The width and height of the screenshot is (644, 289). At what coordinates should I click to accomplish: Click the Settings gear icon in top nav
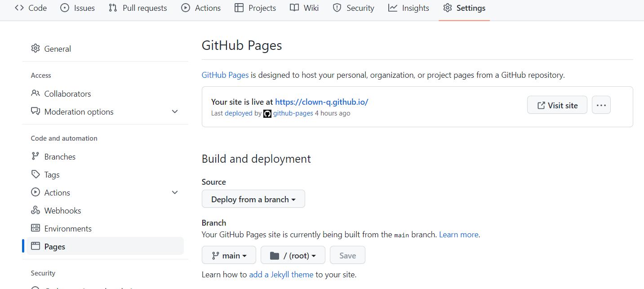(447, 8)
